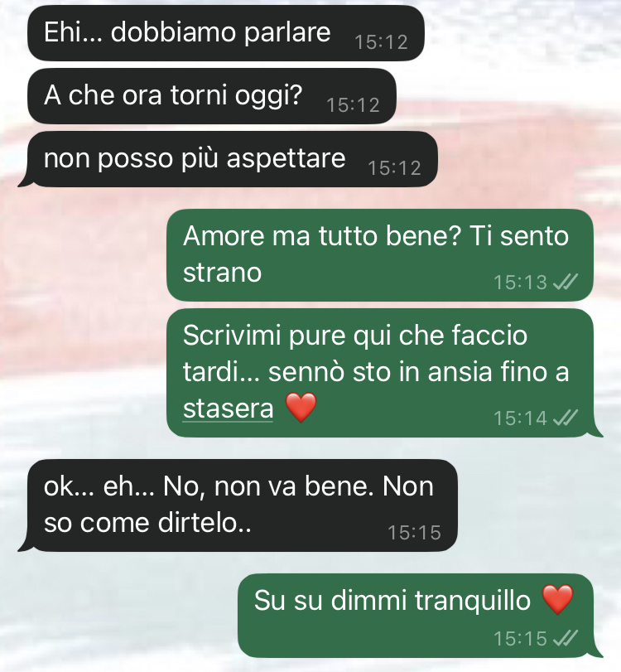This screenshot has height=672, width=621.
Task: Select the "Scrivimi pure qui" message bubble
Action: (x=384, y=373)
